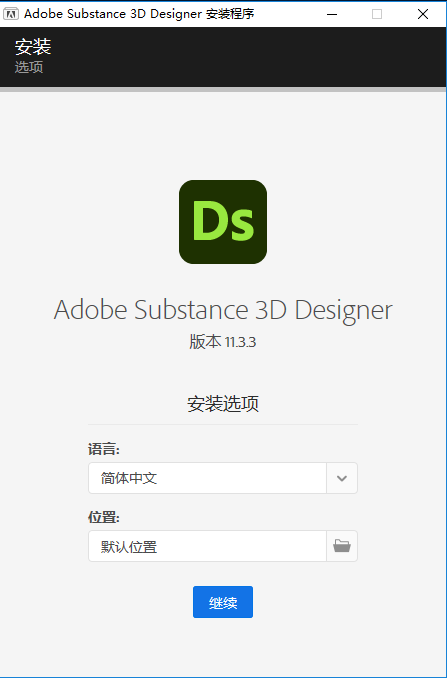Click the window title Adobe Substance 3D Designer 安装程序
This screenshot has height=678, width=447.
pyautogui.click(x=139, y=14)
